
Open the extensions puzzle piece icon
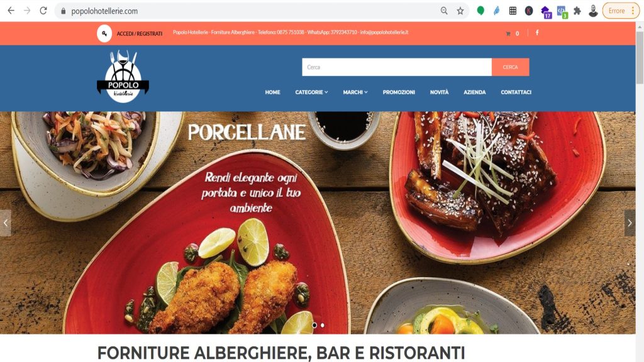577,11
